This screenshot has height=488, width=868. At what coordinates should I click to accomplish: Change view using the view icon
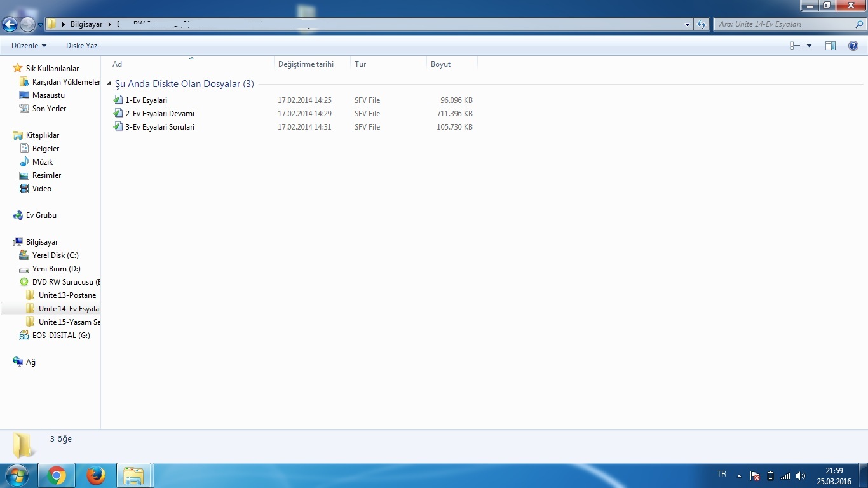pos(795,46)
